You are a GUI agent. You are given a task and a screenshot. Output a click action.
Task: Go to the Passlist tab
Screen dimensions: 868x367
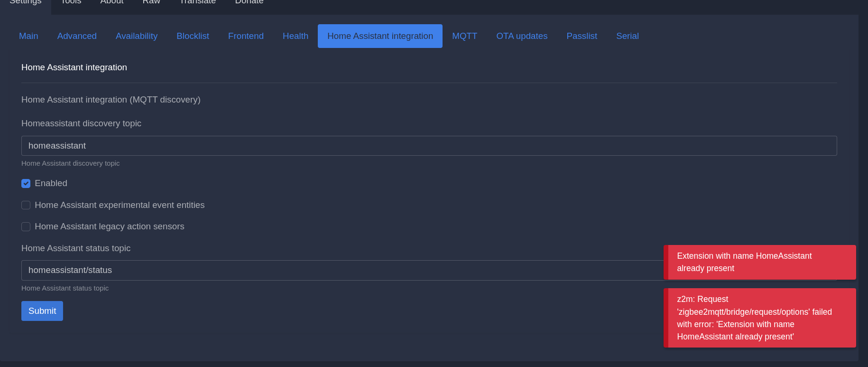(x=582, y=36)
